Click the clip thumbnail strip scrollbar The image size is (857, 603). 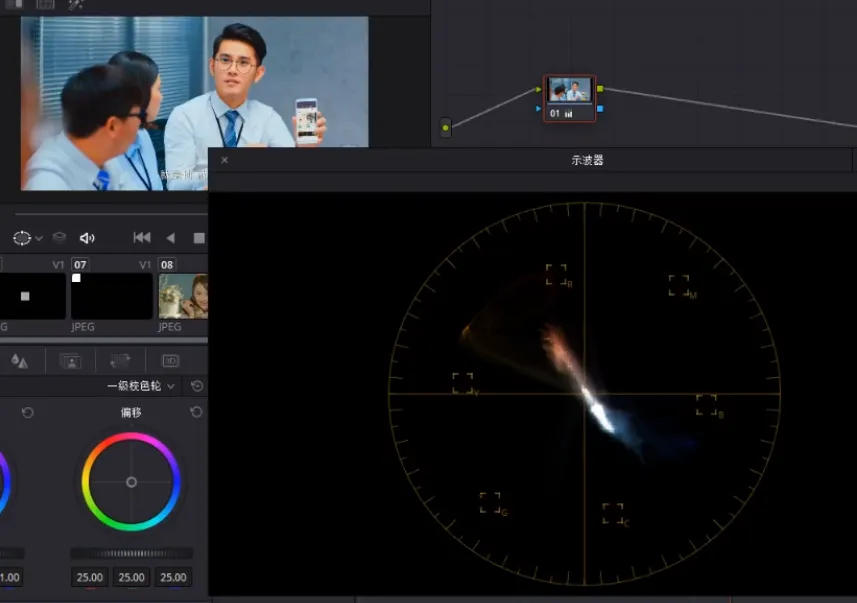104,340
